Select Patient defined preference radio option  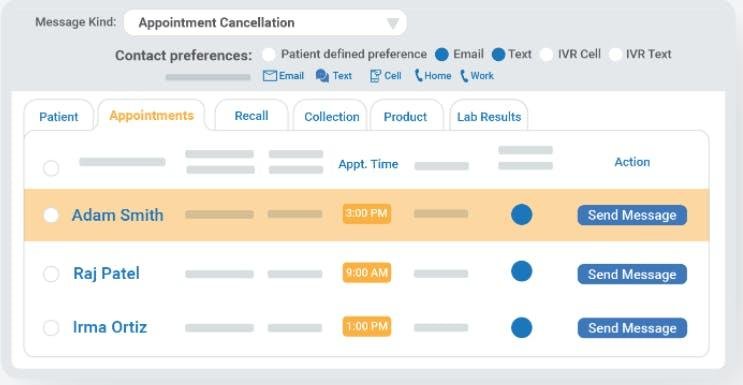click(x=269, y=55)
